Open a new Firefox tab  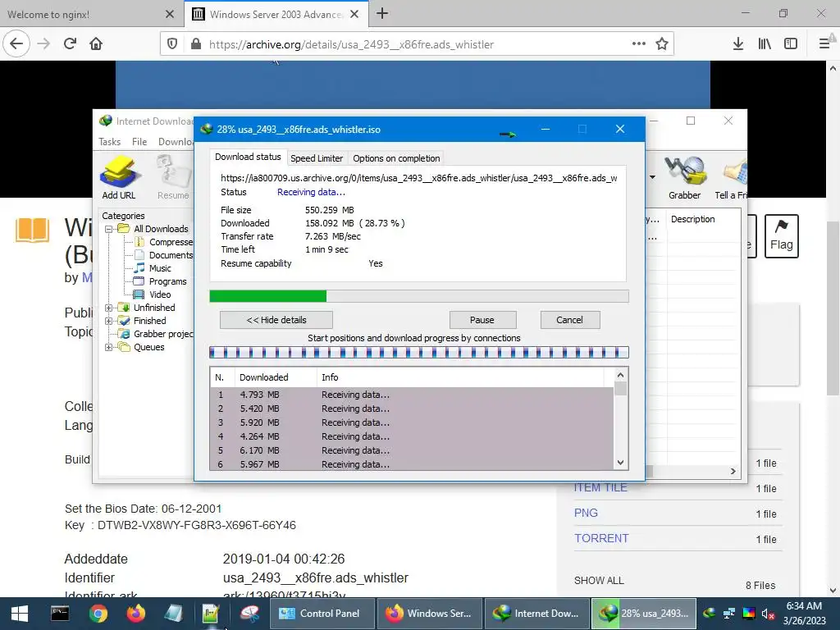382,13
